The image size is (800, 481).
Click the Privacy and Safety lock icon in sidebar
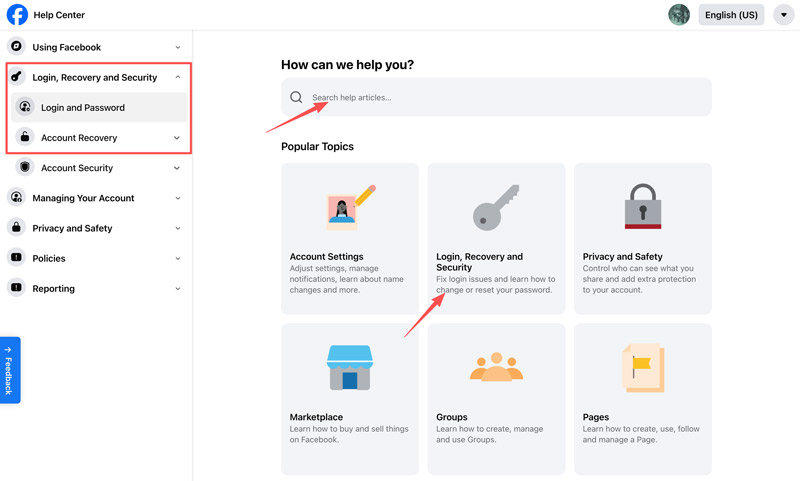[x=16, y=227]
